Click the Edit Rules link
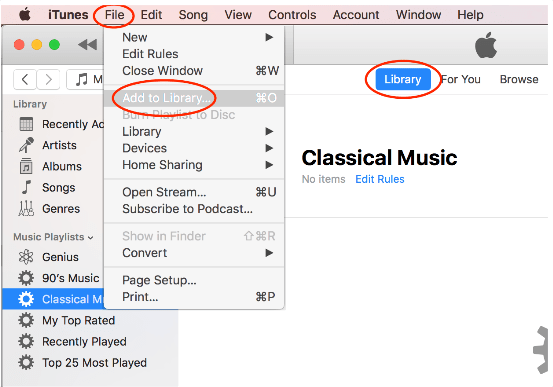The height and width of the screenshot is (387, 553). coord(379,179)
